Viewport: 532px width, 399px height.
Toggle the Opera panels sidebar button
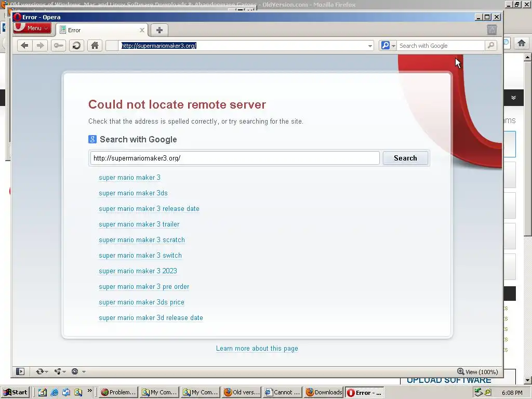pos(20,371)
